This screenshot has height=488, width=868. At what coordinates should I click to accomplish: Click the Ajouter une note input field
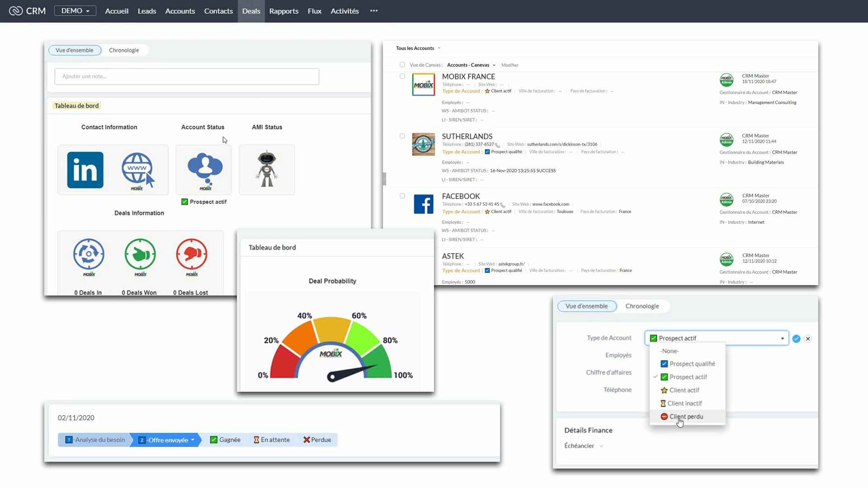(x=187, y=76)
